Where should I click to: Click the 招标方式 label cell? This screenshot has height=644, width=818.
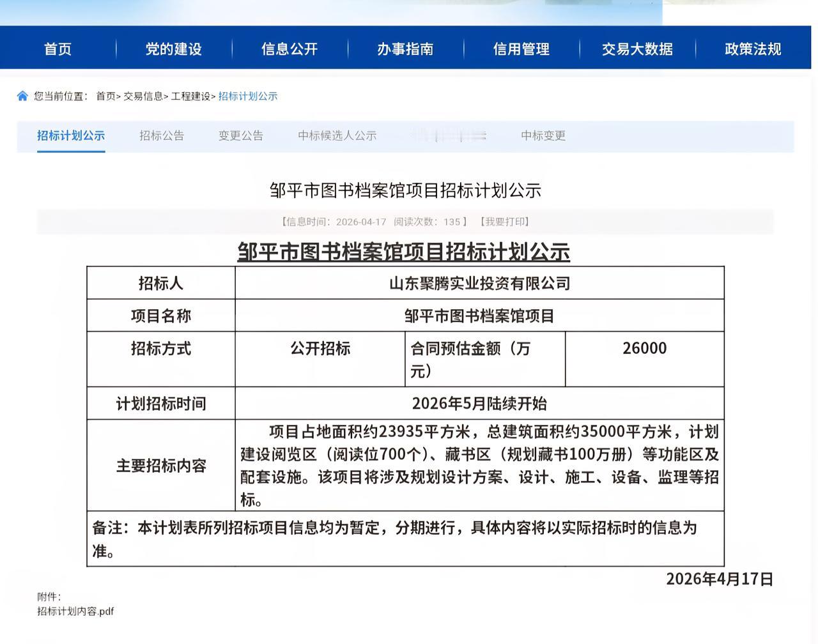click(x=161, y=359)
